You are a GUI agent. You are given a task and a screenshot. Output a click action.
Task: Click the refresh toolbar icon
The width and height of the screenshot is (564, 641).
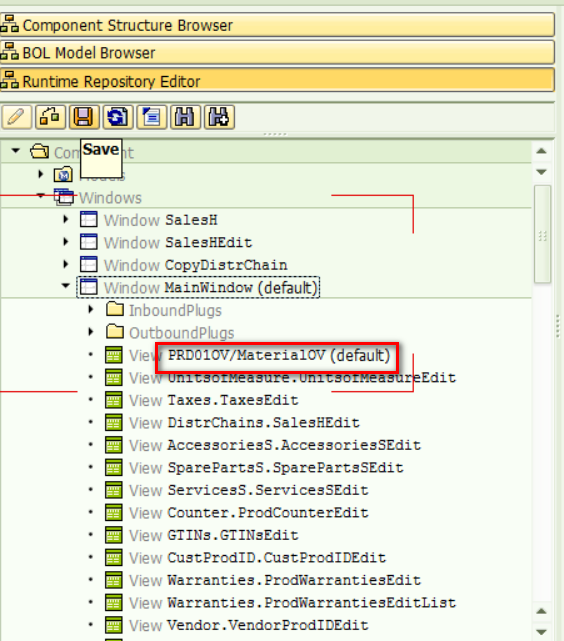[x=118, y=117]
